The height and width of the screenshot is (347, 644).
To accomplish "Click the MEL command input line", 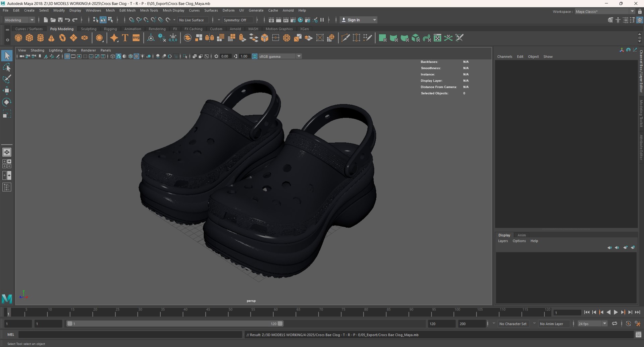I will 130,335.
